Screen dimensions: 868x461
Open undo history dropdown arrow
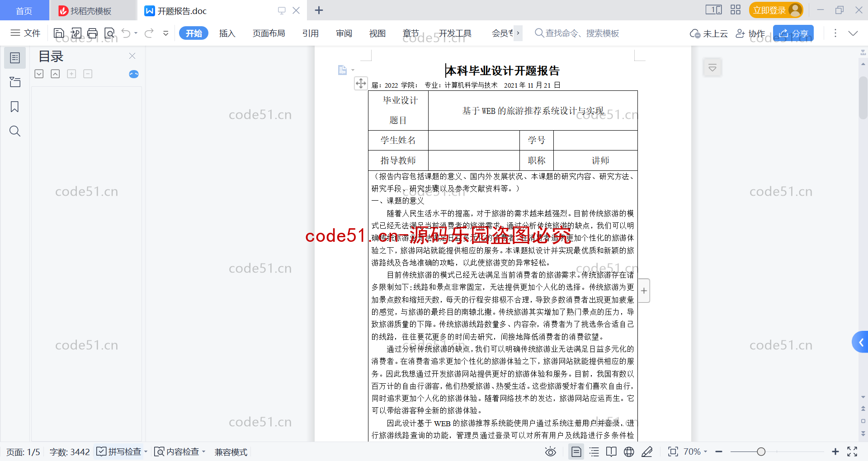pyautogui.click(x=136, y=33)
